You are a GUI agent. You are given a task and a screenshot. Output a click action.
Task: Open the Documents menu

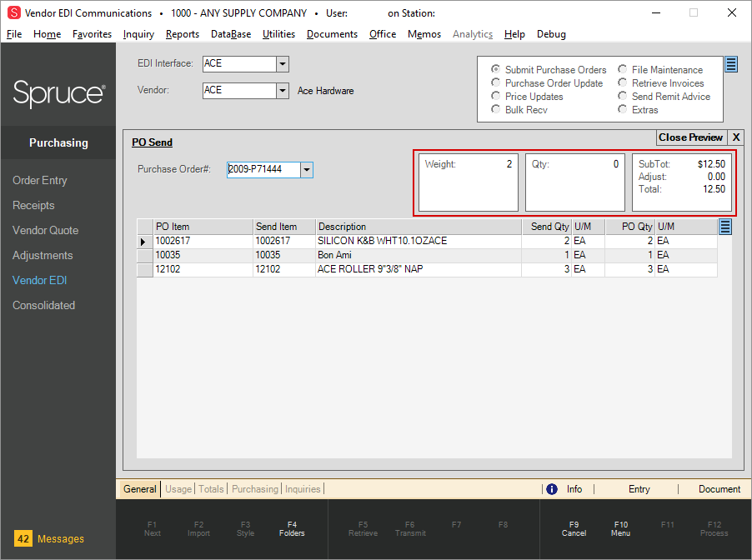(332, 34)
